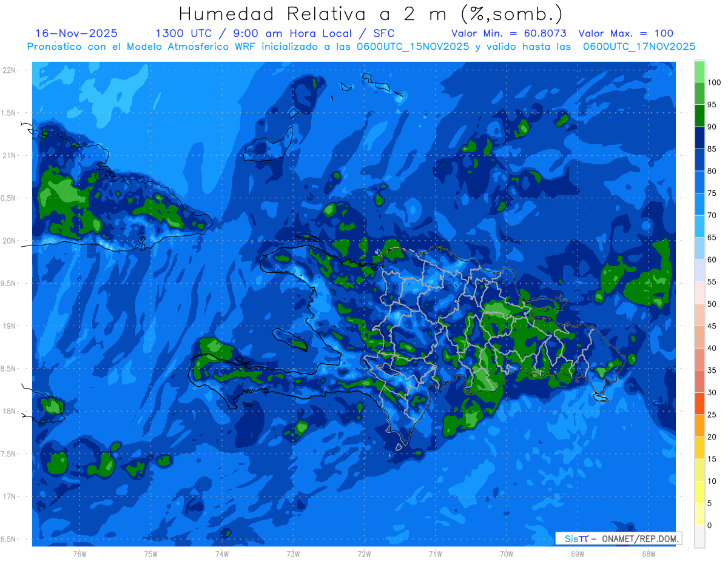Click the '74W' longitude axis label
Screen dimensions: 728x562
click(222, 554)
